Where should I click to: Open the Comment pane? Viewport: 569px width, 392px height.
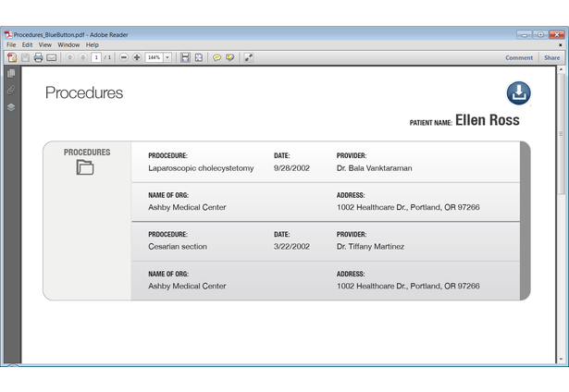click(519, 57)
